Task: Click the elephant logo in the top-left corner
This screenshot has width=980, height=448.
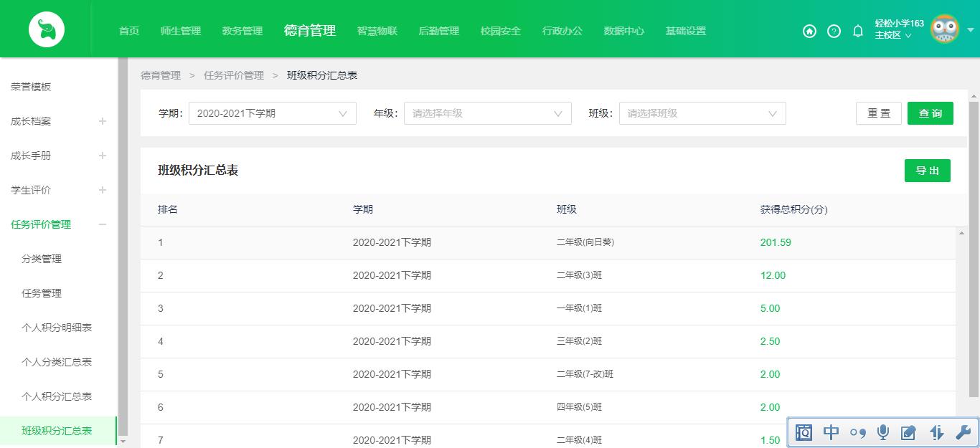Action: coord(46,29)
